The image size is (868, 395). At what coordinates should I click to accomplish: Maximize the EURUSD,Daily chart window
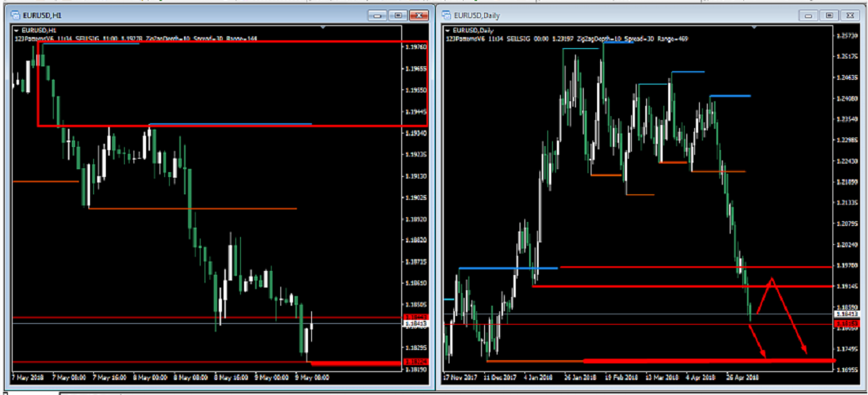(x=829, y=15)
